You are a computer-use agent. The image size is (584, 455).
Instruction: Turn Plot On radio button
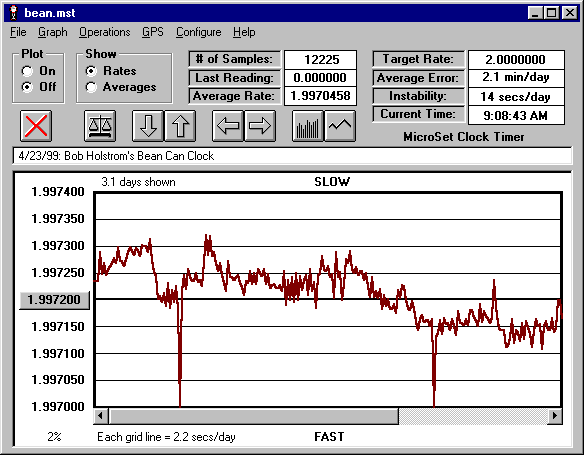27,71
